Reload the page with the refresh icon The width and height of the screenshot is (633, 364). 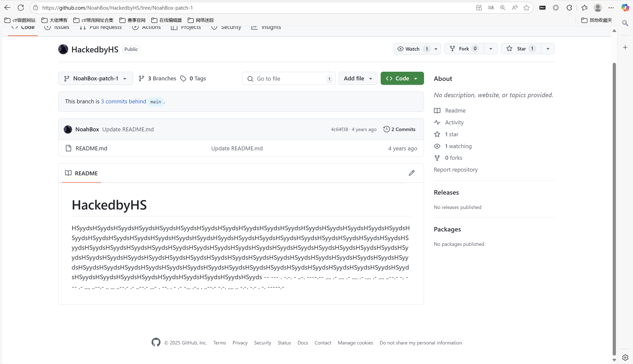21,8
